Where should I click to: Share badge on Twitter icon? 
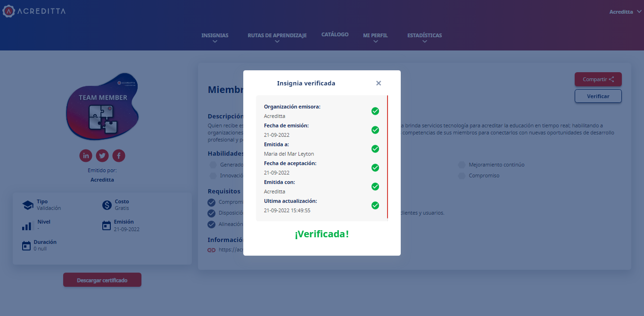(102, 155)
